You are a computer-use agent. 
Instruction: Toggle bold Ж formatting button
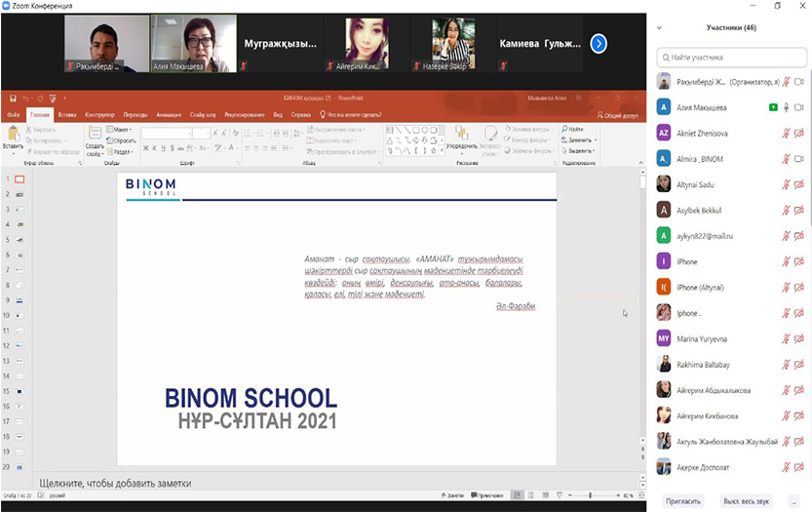click(x=146, y=148)
